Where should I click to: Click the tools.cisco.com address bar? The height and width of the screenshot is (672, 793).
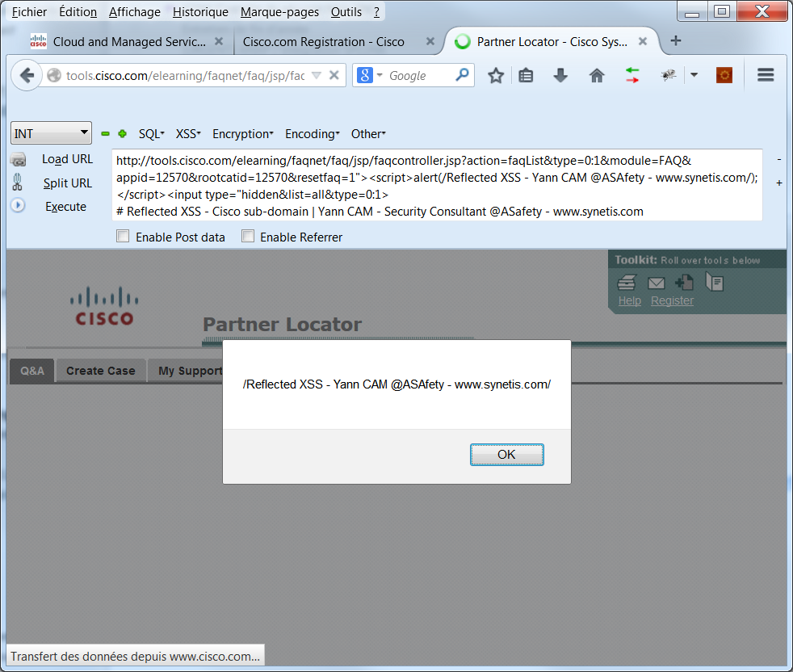[185, 75]
